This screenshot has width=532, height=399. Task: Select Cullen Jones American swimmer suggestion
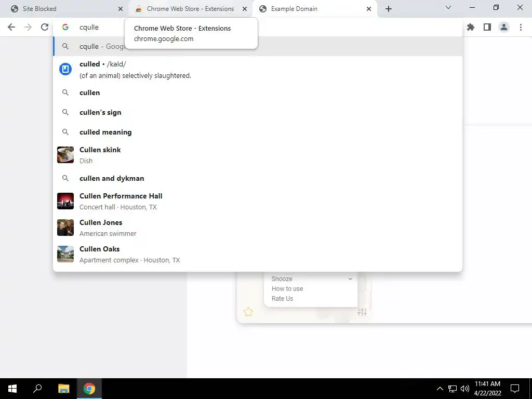[x=258, y=228]
